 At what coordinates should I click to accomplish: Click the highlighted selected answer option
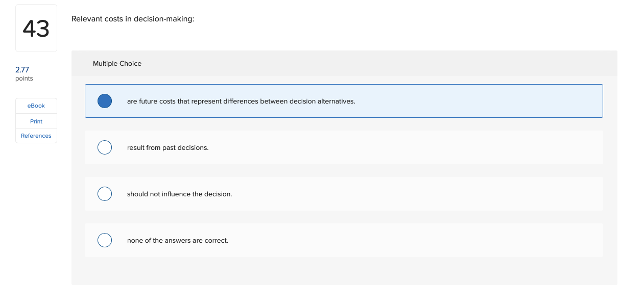point(344,101)
